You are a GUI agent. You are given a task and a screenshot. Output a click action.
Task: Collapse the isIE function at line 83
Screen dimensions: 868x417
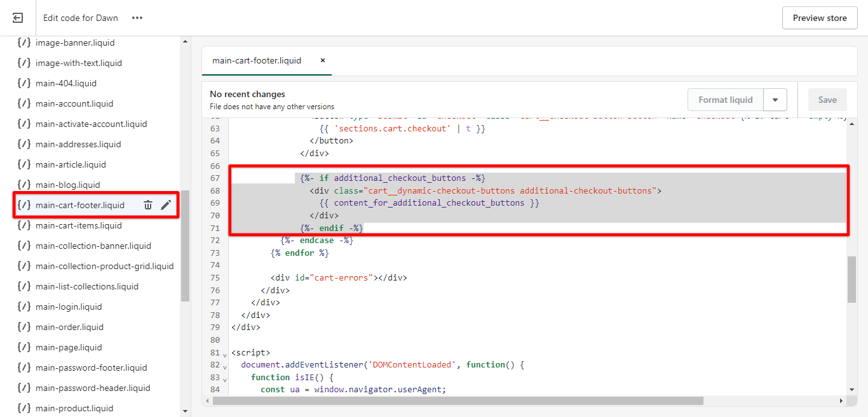[225, 378]
